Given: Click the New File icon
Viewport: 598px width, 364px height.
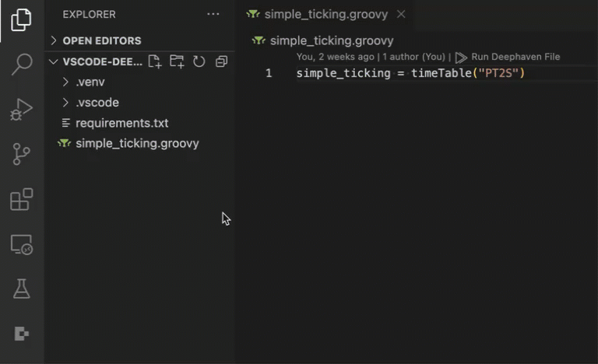Looking at the screenshot, I should [154, 61].
